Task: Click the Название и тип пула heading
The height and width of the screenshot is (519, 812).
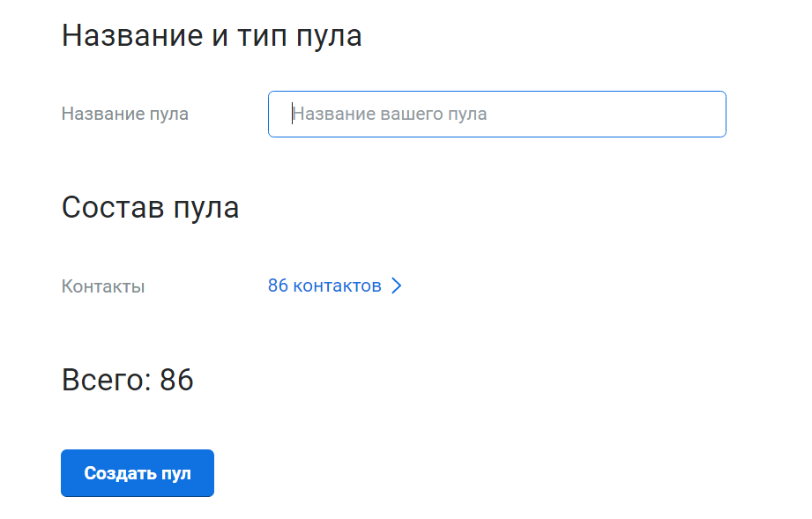Action: click(x=212, y=36)
